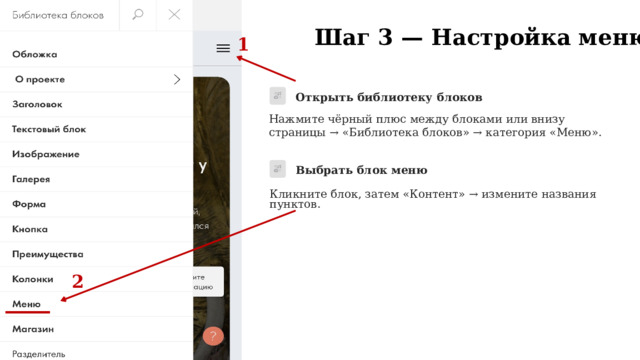The height and width of the screenshot is (360, 640).
Task: Select the Заголовок category
Action: (x=96, y=104)
